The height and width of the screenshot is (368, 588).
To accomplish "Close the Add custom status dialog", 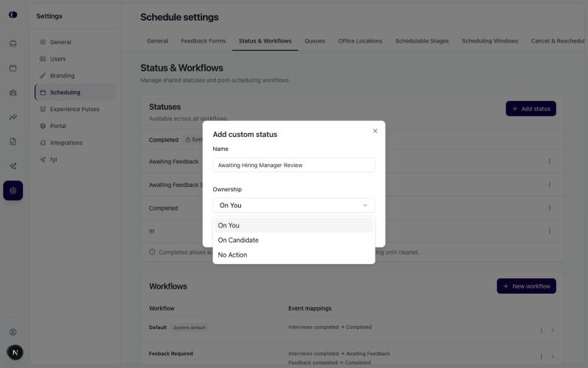I will 375,131.
